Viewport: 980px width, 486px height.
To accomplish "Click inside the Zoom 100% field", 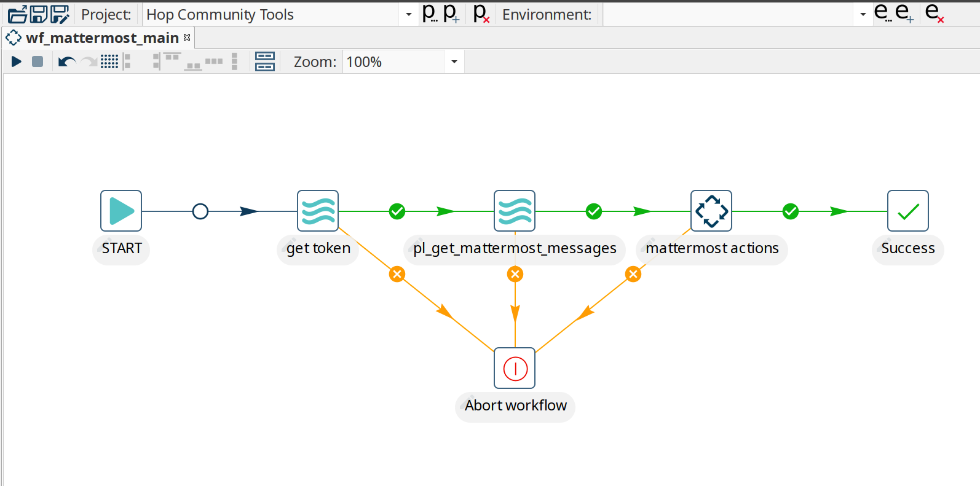I will pos(392,62).
